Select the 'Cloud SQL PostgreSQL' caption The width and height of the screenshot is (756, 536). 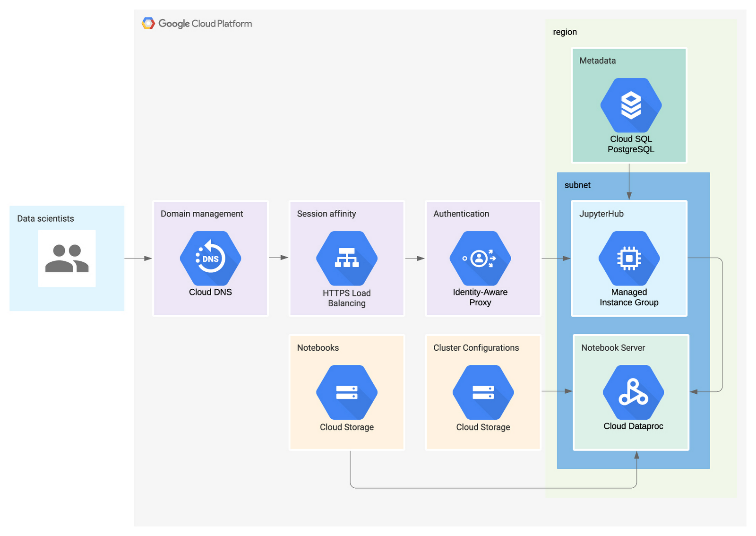(x=631, y=144)
